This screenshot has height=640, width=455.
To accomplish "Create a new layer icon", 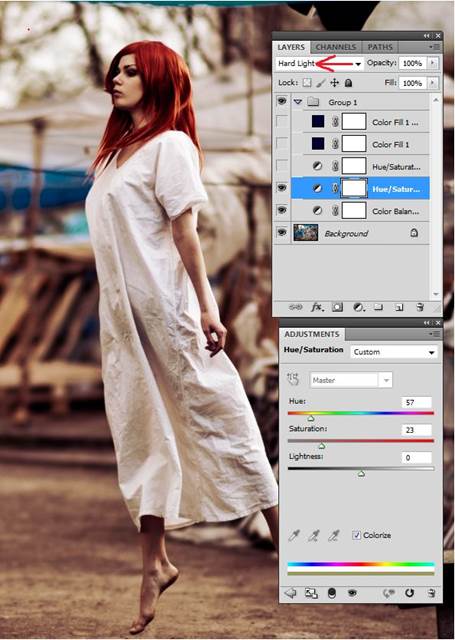I will (399, 307).
